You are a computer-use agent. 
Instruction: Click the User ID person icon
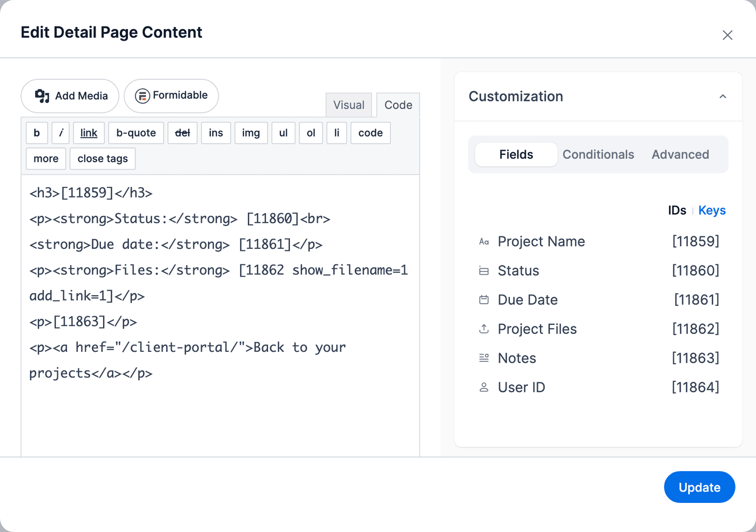484,387
